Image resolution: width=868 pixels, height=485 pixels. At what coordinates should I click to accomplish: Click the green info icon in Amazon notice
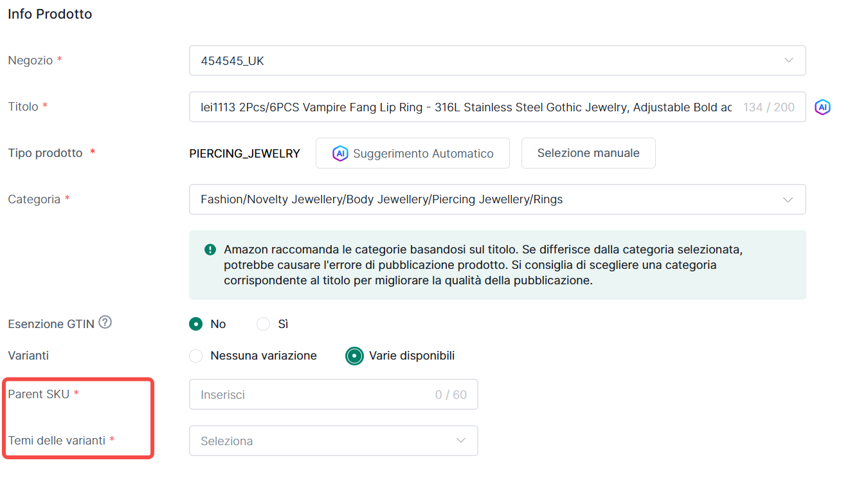pyautogui.click(x=210, y=250)
